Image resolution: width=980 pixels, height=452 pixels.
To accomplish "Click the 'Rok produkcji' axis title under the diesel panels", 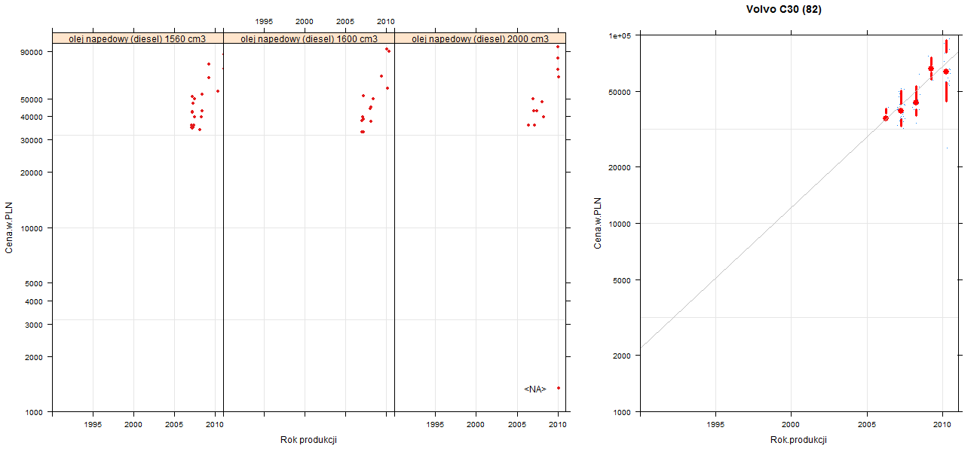I will [x=308, y=440].
